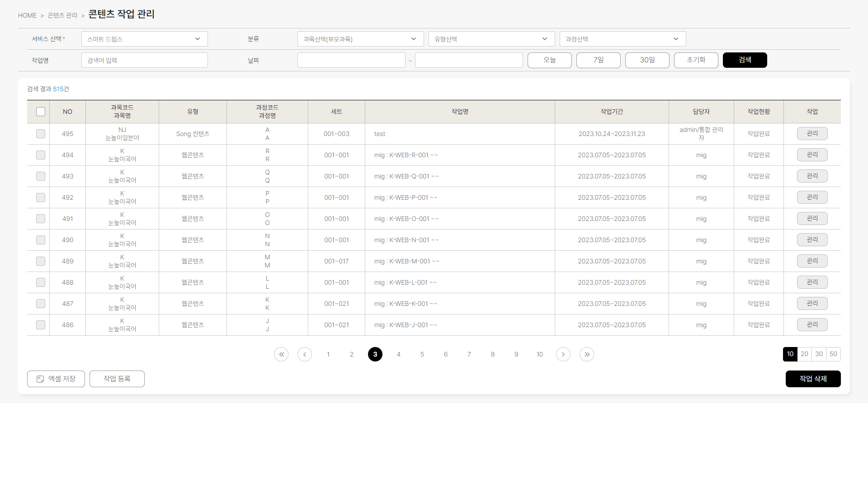Click the 작업명 column header
This screenshot has width=868, height=488.
(x=460, y=112)
